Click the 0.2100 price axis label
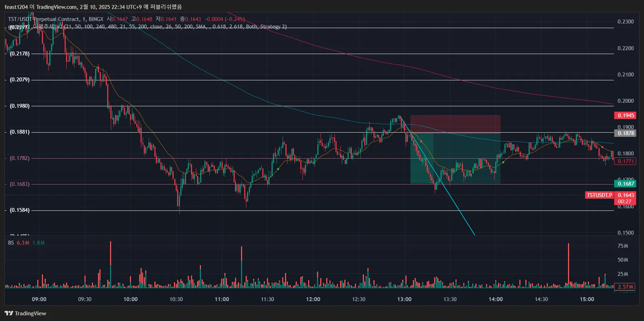The image size is (644, 321). click(x=626, y=75)
